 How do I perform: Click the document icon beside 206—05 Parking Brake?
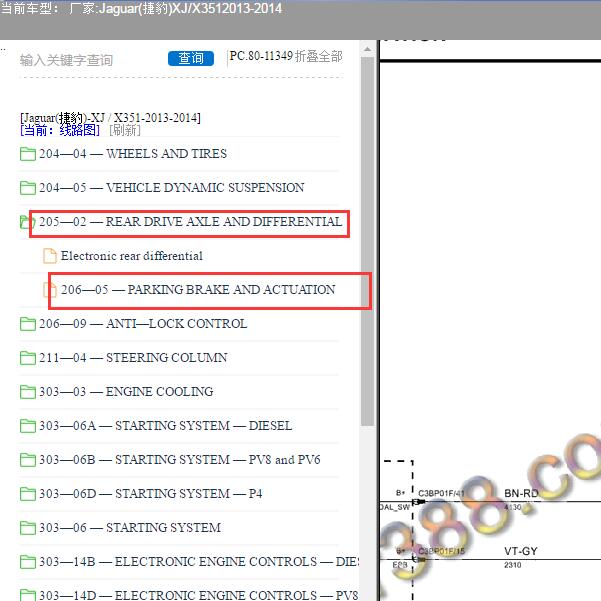[49, 289]
